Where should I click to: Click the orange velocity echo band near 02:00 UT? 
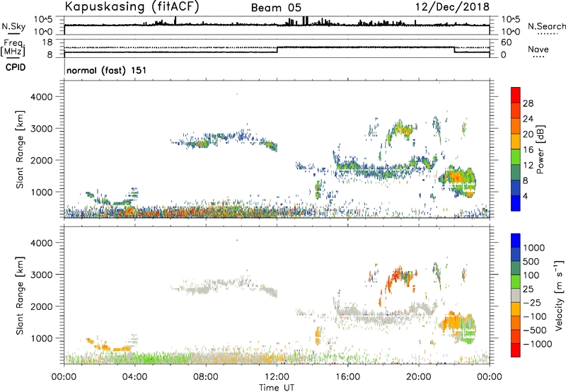point(108,345)
